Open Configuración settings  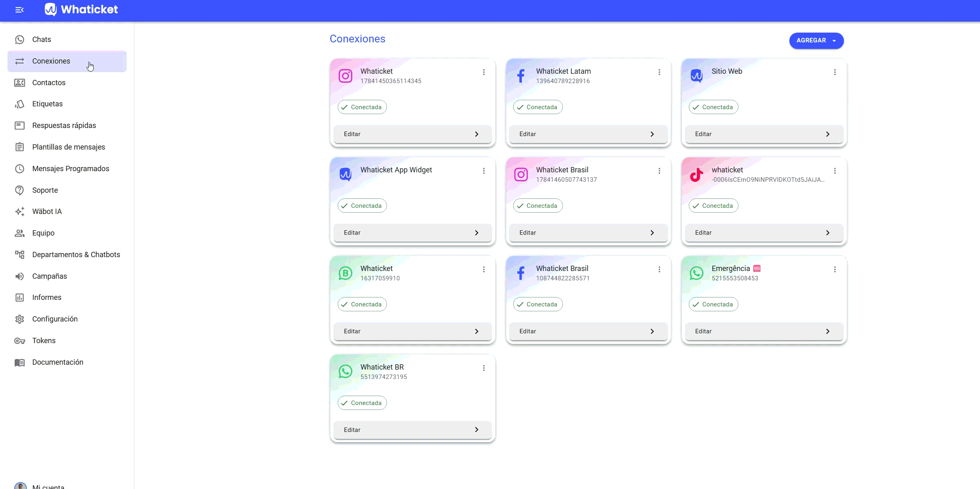tap(67, 319)
